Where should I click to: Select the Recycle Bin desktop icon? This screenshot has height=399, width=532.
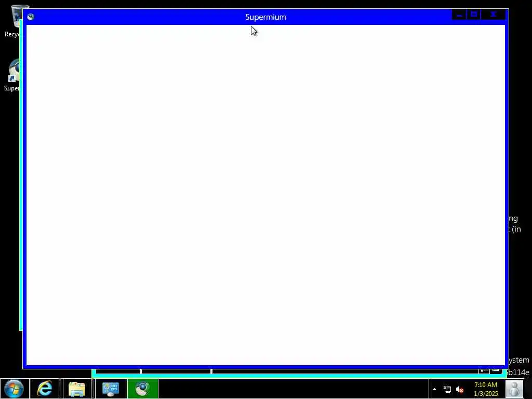(x=14, y=21)
